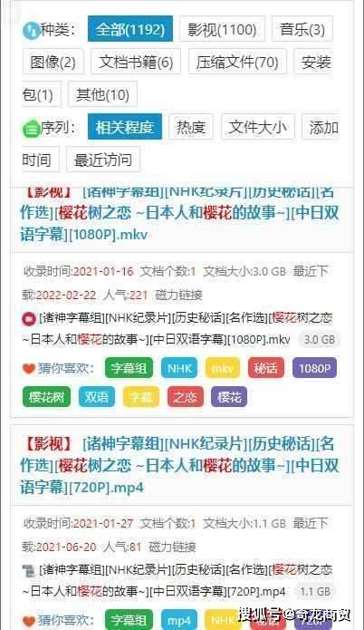Select 相关程度 sort order
The image size is (364, 630).
pos(125,127)
